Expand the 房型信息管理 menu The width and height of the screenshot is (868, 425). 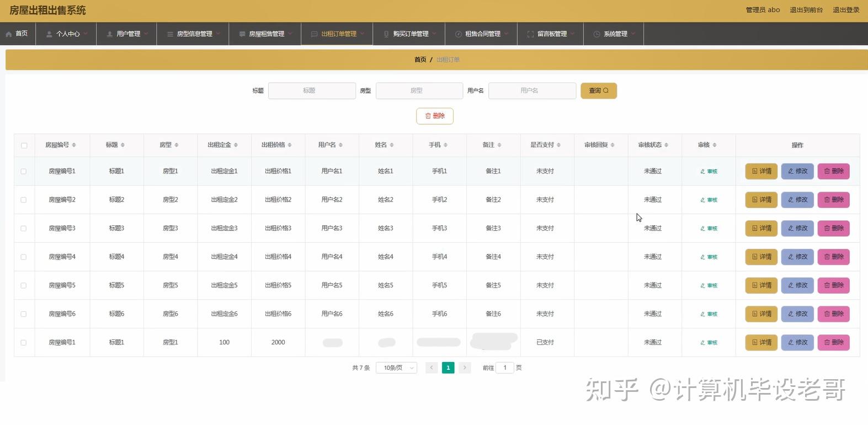coord(193,34)
